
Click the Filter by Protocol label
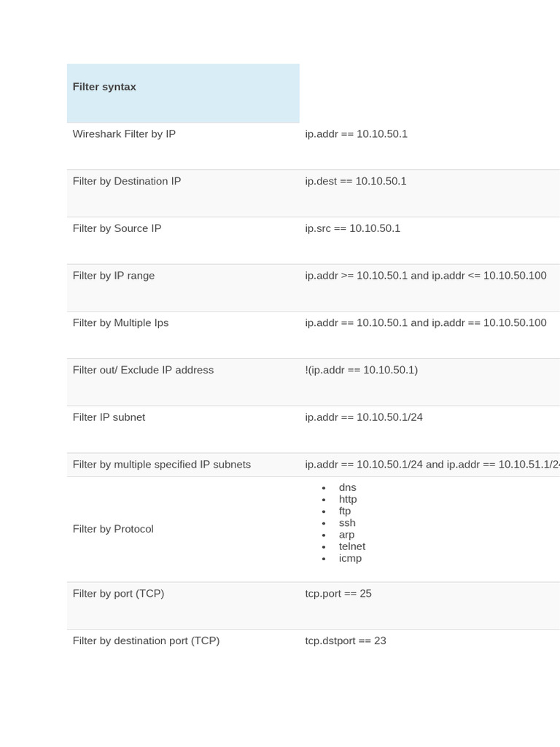(113, 529)
